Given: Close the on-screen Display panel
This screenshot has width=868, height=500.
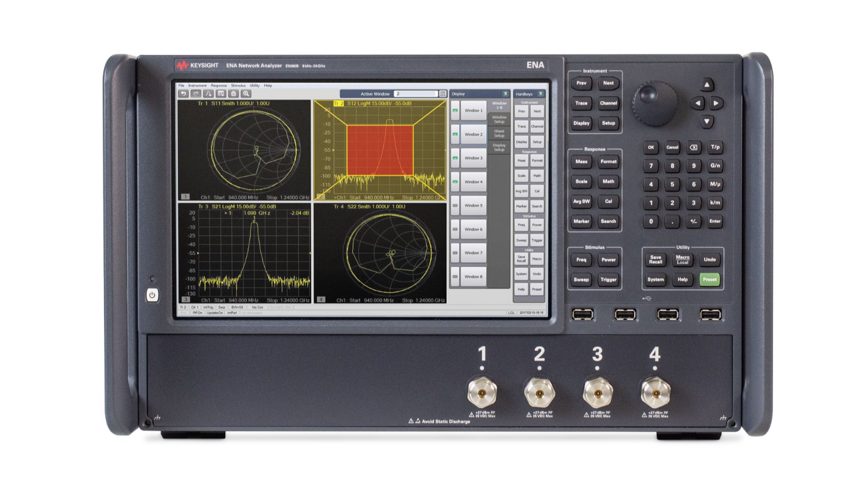Looking at the screenshot, I should click(506, 94).
